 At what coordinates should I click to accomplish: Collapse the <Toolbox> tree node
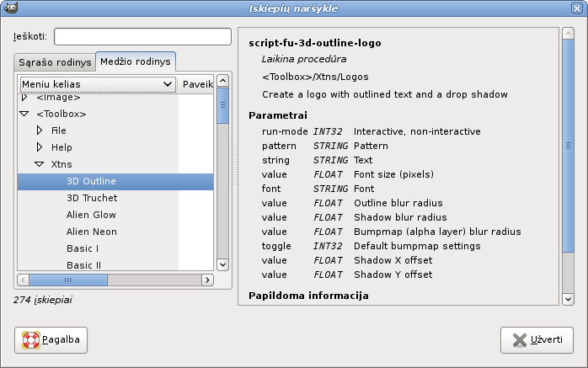[x=24, y=114]
